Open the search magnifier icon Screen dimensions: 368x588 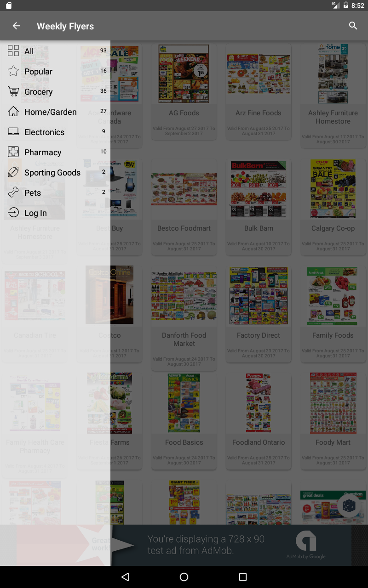coord(353,26)
